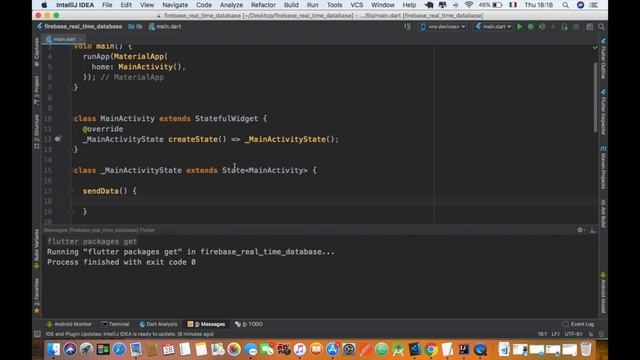Open the Trash in the Dock
The image size is (640, 360).
coord(586,349)
